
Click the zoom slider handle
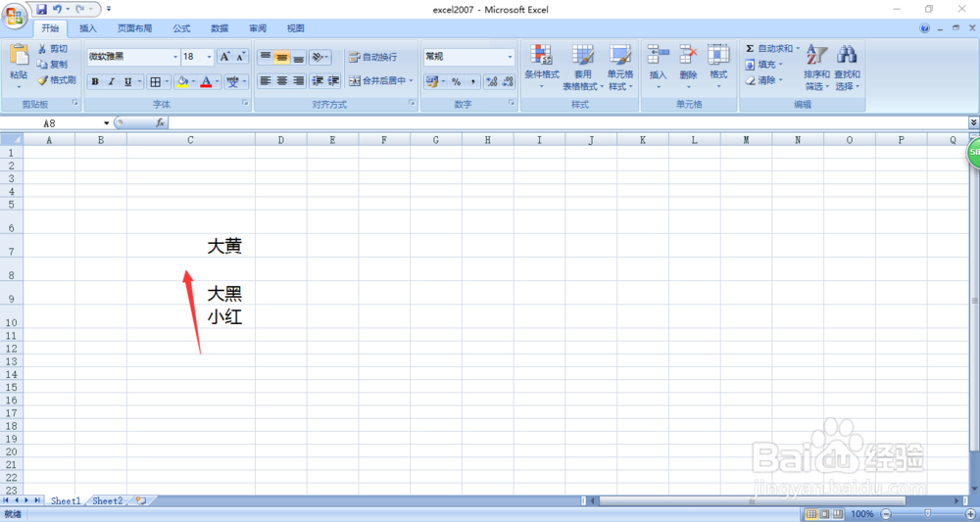[927, 513]
